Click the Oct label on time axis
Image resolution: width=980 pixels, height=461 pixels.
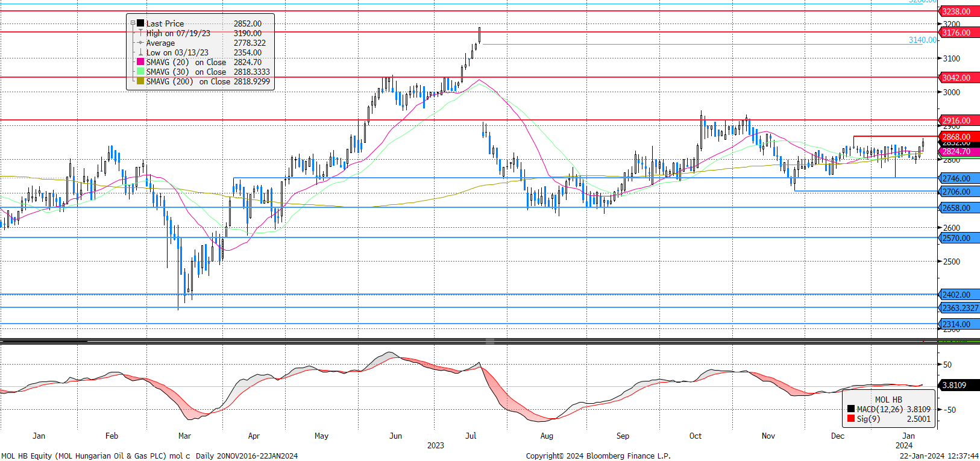(696, 436)
